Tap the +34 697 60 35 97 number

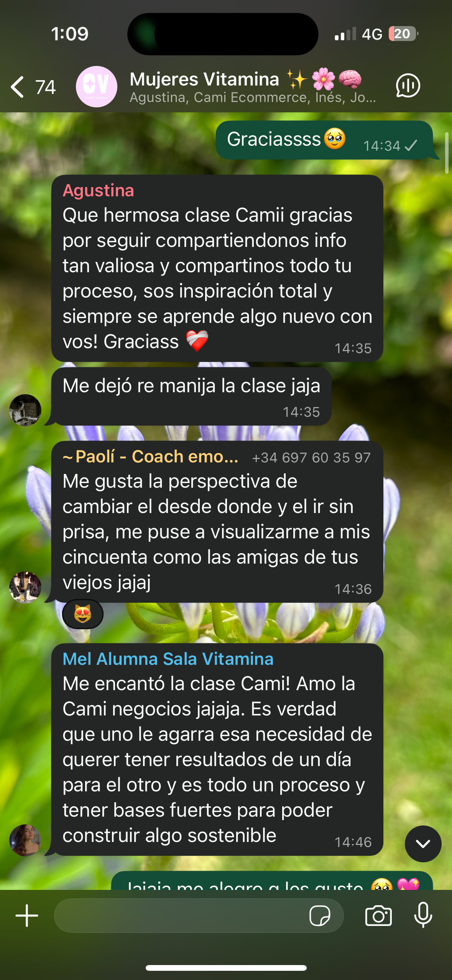click(311, 458)
